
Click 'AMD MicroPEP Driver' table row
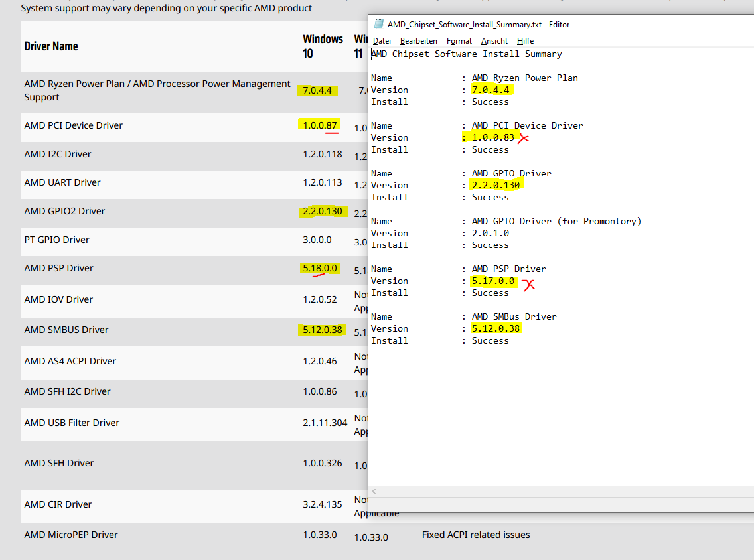[x=70, y=535]
